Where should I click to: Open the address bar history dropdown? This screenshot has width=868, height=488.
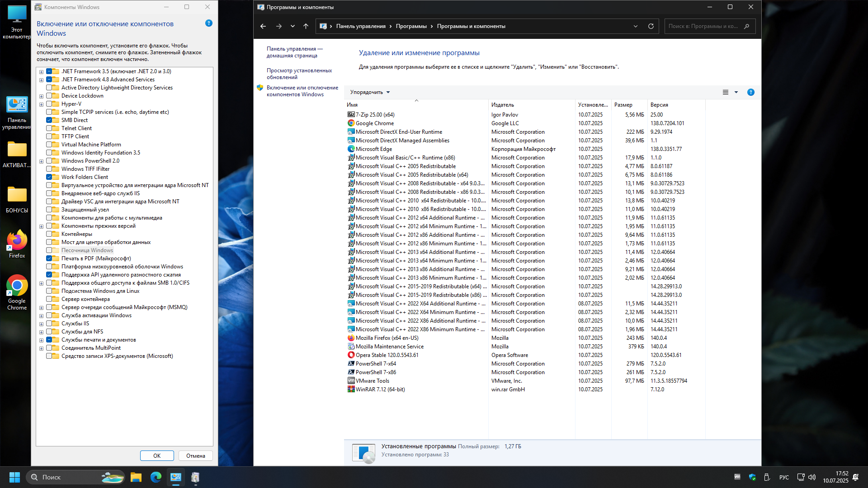(636, 26)
